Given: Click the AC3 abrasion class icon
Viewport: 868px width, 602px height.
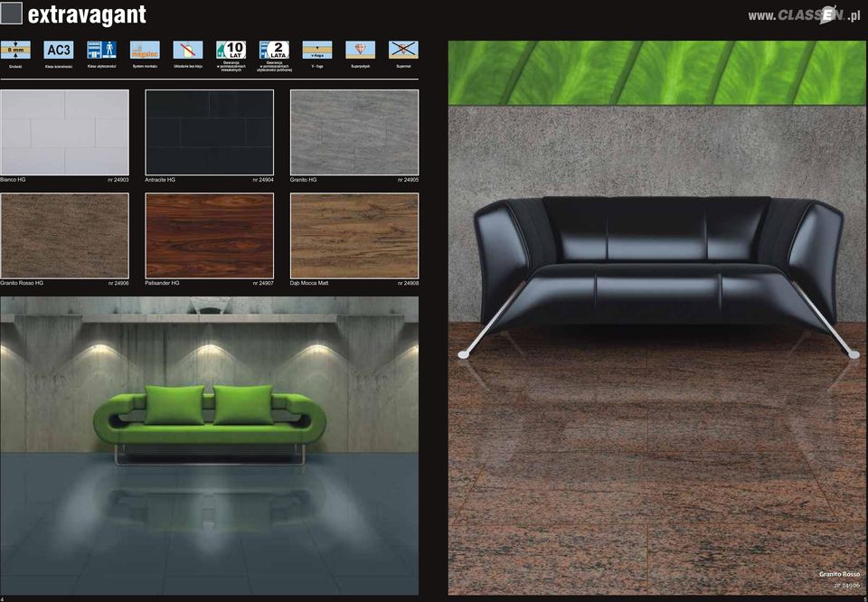Looking at the screenshot, I should tap(59, 50).
